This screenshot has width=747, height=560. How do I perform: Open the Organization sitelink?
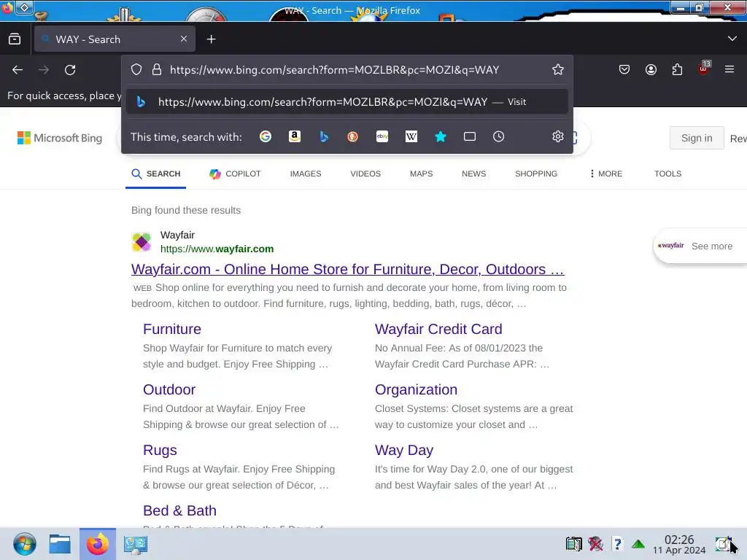pos(416,389)
